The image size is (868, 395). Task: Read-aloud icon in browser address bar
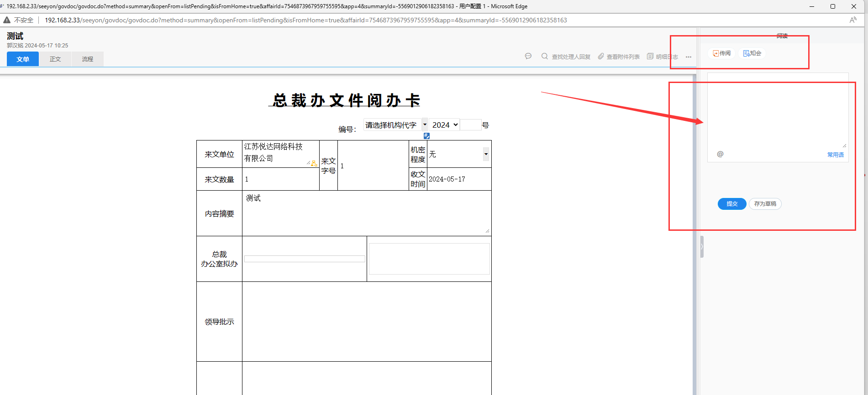[x=853, y=20]
